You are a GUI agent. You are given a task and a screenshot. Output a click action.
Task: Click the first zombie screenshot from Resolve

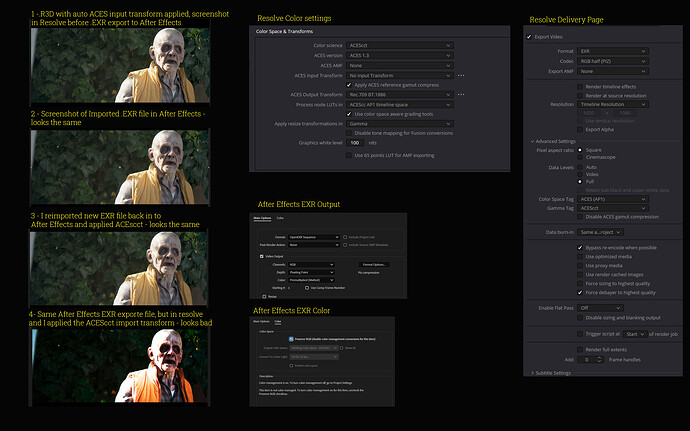pos(120,66)
